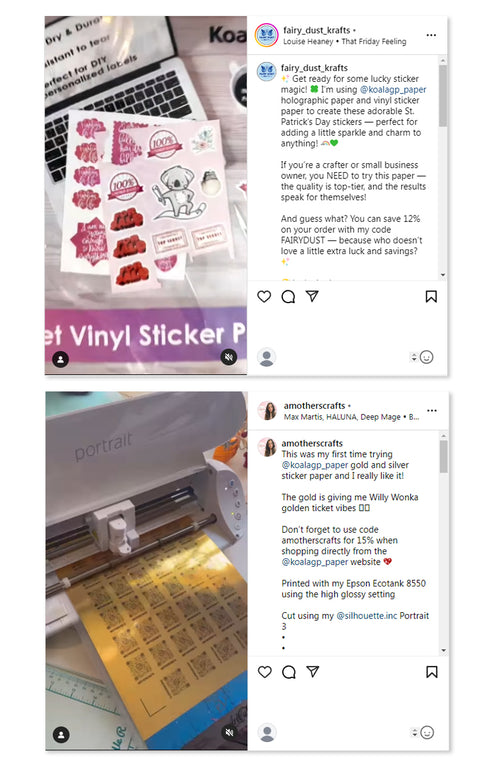This screenshot has width=480, height=772.
Task: Open fairy_dust_krafts profile from header
Action: 317,30
